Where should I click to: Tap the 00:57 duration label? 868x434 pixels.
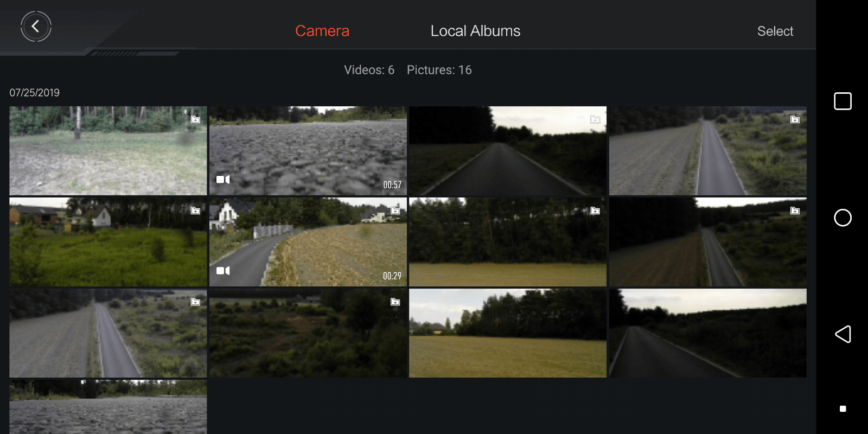[x=392, y=185]
